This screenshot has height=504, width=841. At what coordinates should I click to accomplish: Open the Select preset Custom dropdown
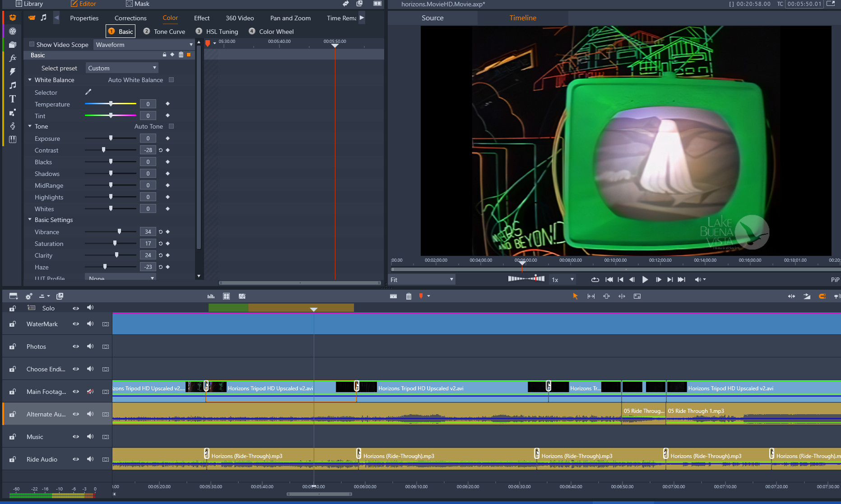click(x=122, y=68)
